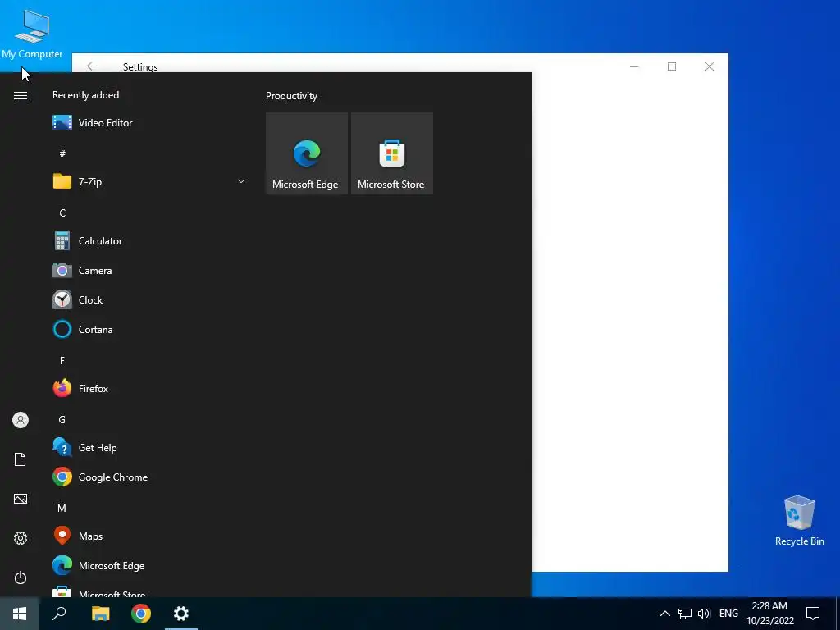This screenshot has width=840, height=630.
Task: Open the Action Center notifications icon
Action: (x=813, y=614)
